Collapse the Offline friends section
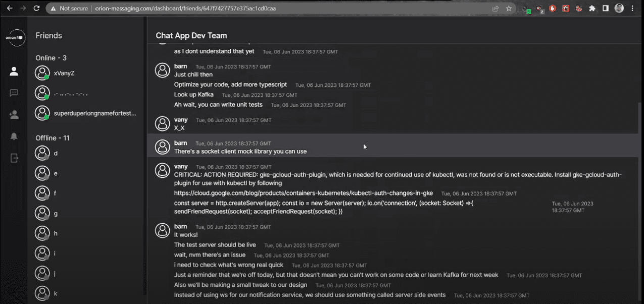644x304 pixels. [x=52, y=137]
